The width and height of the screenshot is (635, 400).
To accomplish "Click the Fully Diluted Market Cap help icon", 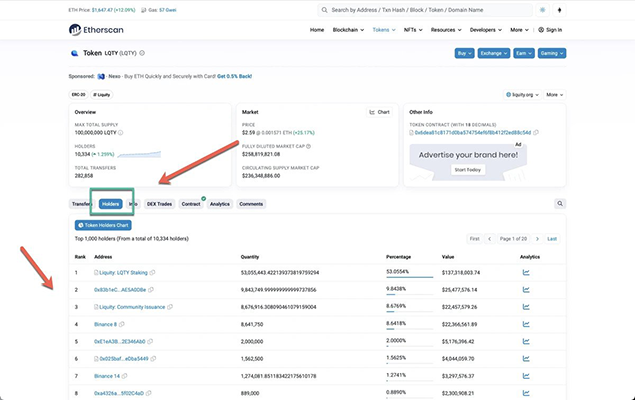I will pos(308,146).
